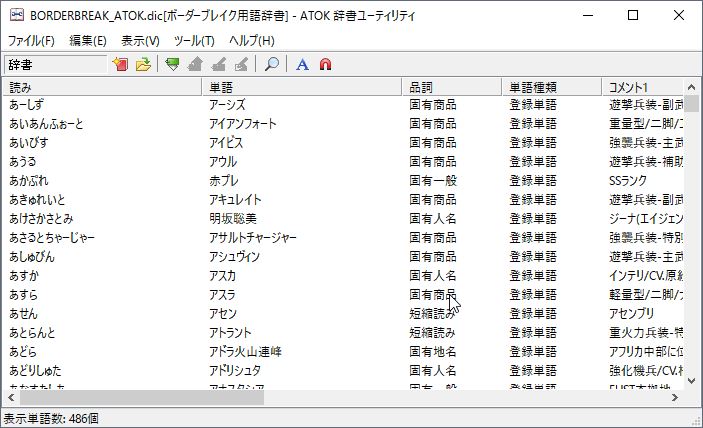Select the あどりしゅた reading entry
The width and height of the screenshot is (703, 428).
pyautogui.click(x=35, y=370)
